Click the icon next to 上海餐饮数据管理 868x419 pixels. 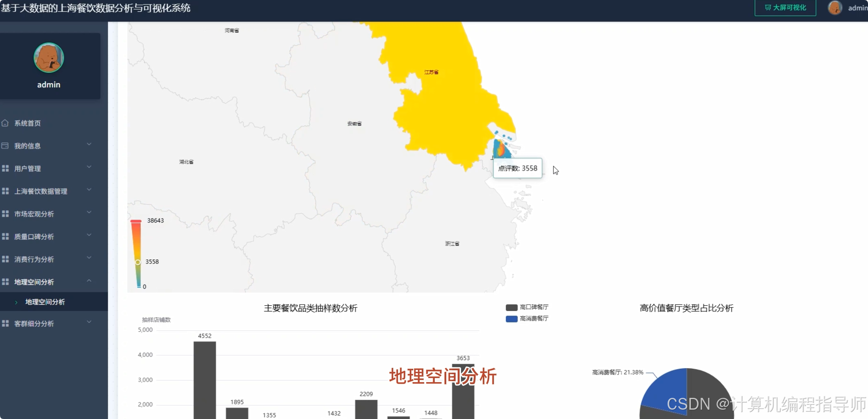(6, 191)
